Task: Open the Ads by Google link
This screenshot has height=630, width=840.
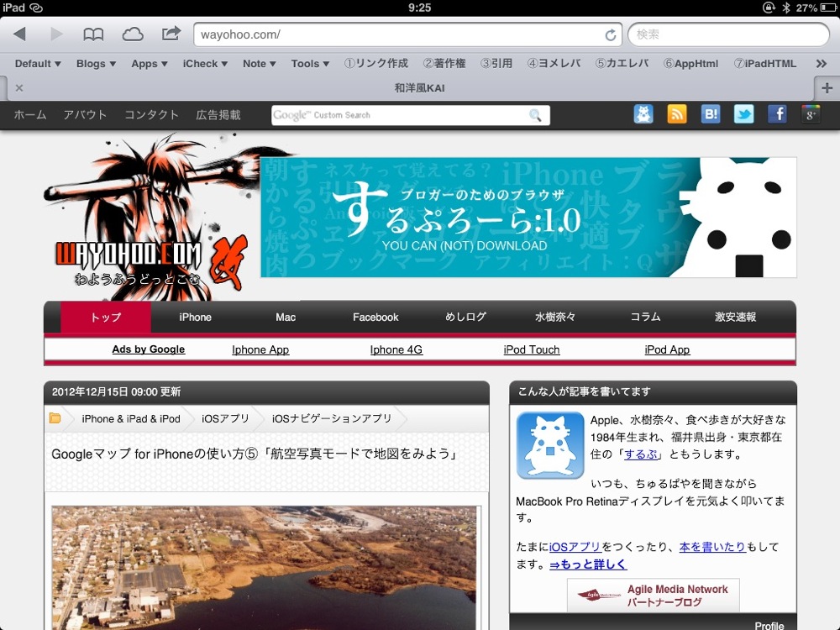Action: (149, 349)
